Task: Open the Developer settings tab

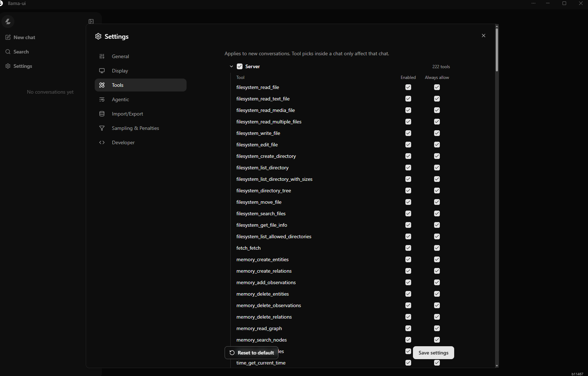Action: point(141,142)
